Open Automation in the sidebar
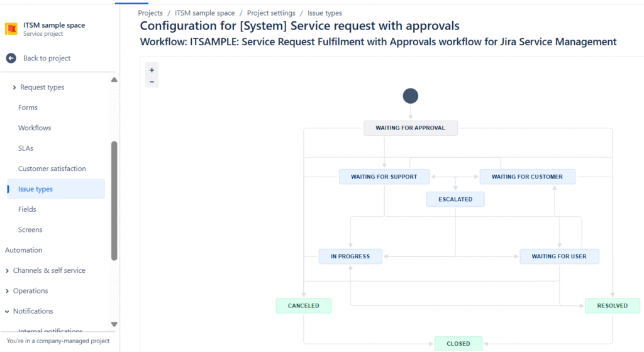The height and width of the screenshot is (352, 644). pyautogui.click(x=23, y=250)
